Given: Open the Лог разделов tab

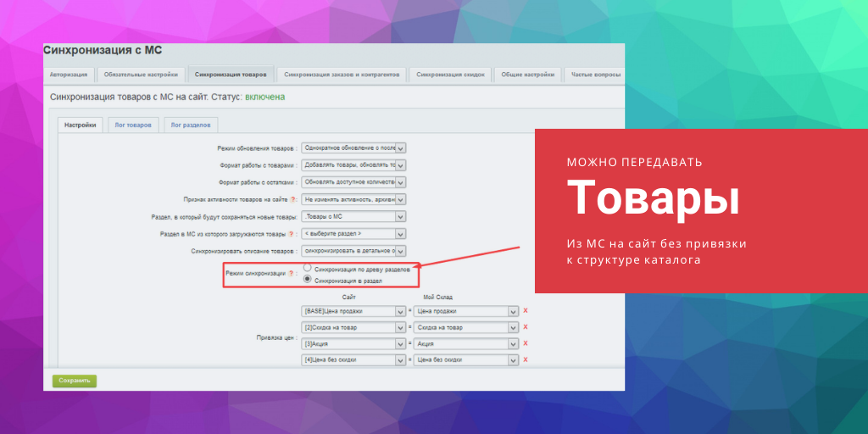Looking at the screenshot, I should [x=190, y=125].
